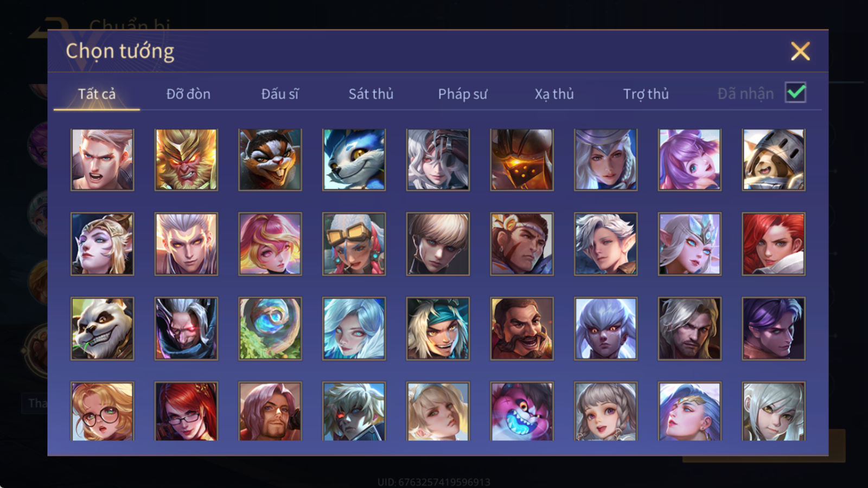Choose the blue wolf hero portrait
This screenshot has width=868, height=488.
click(354, 160)
